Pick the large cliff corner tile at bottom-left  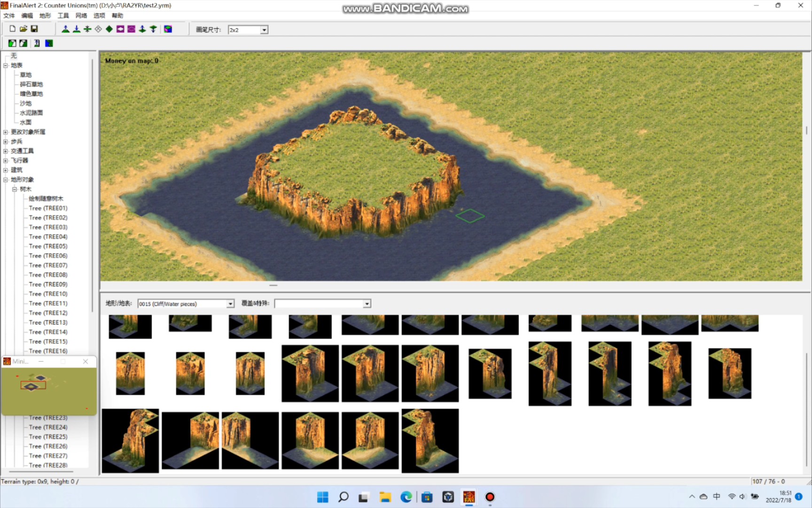coord(130,441)
